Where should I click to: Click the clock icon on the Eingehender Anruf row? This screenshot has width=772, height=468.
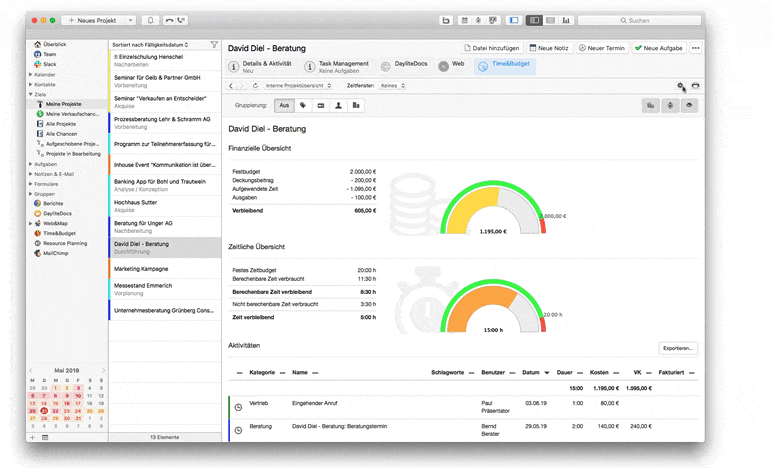point(238,407)
